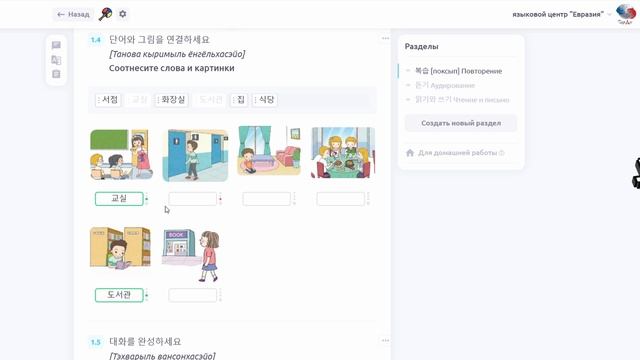640x360 pixels.
Task: Click the filled answer box 도서관
Action: [x=119, y=295]
